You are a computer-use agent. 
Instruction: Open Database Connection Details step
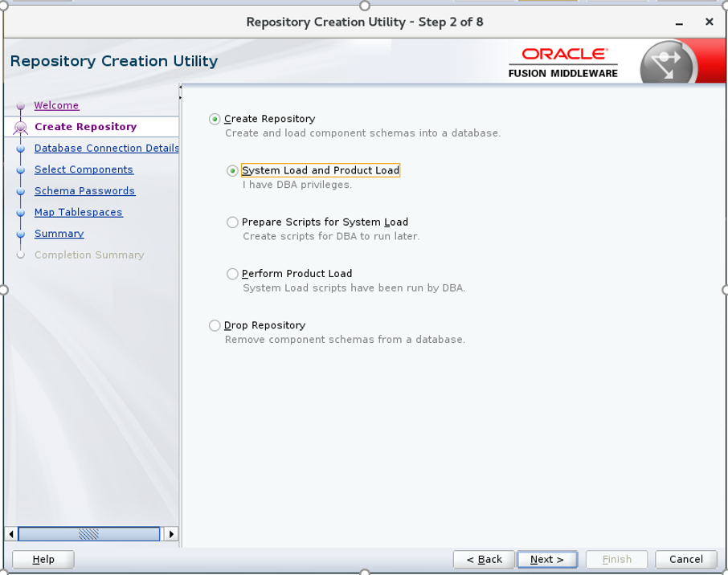tap(106, 148)
